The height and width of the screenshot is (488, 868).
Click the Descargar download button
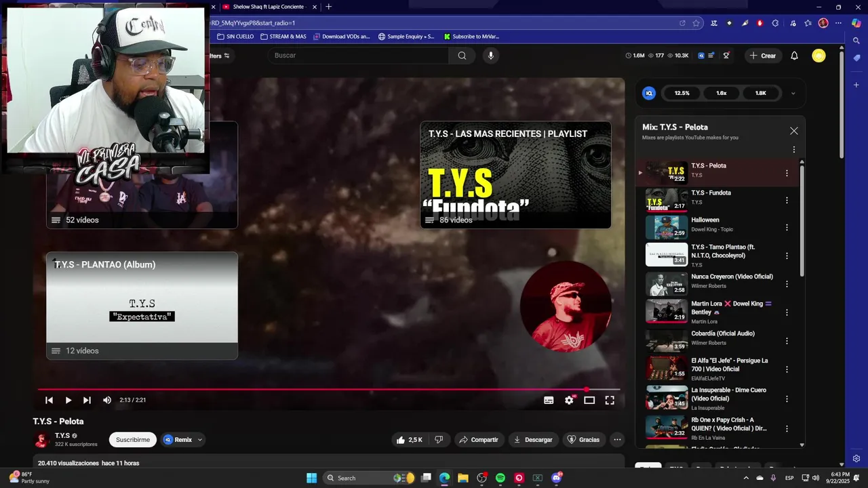click(x=532, y=440)
